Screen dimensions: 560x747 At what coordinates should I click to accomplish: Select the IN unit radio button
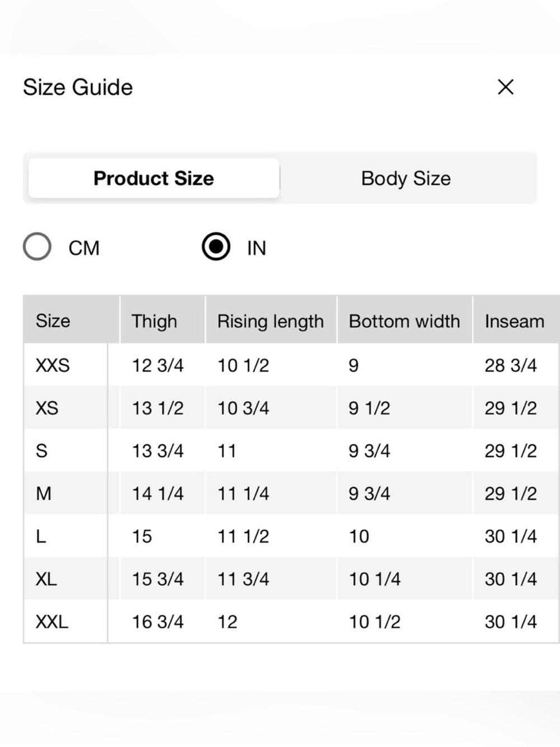click(x=216, y=247)
